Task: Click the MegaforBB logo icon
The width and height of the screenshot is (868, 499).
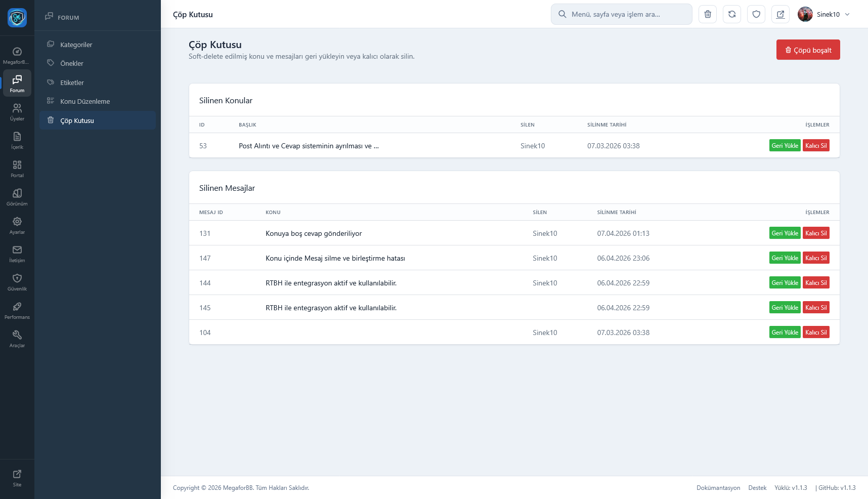Action: click(17, 18)
